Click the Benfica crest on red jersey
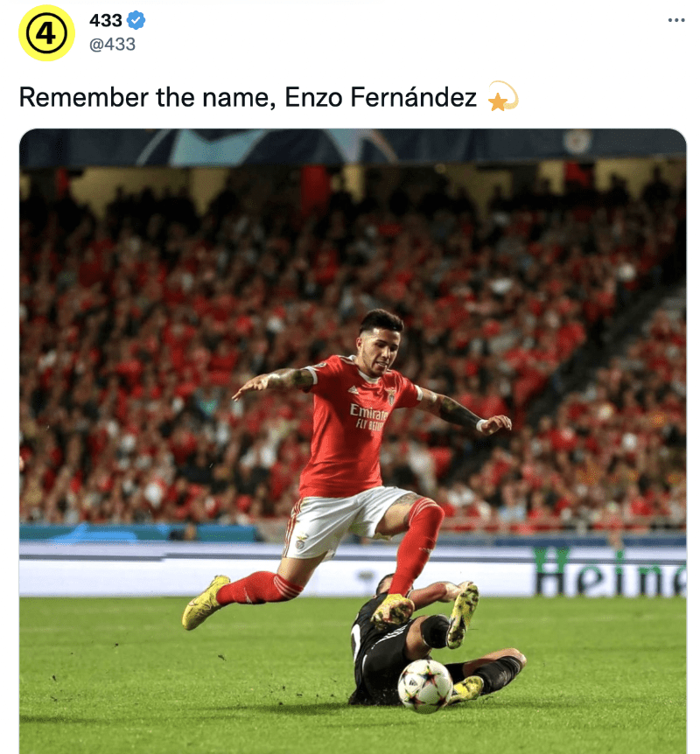This screenshot has height=754, width=700. (391, 397)
